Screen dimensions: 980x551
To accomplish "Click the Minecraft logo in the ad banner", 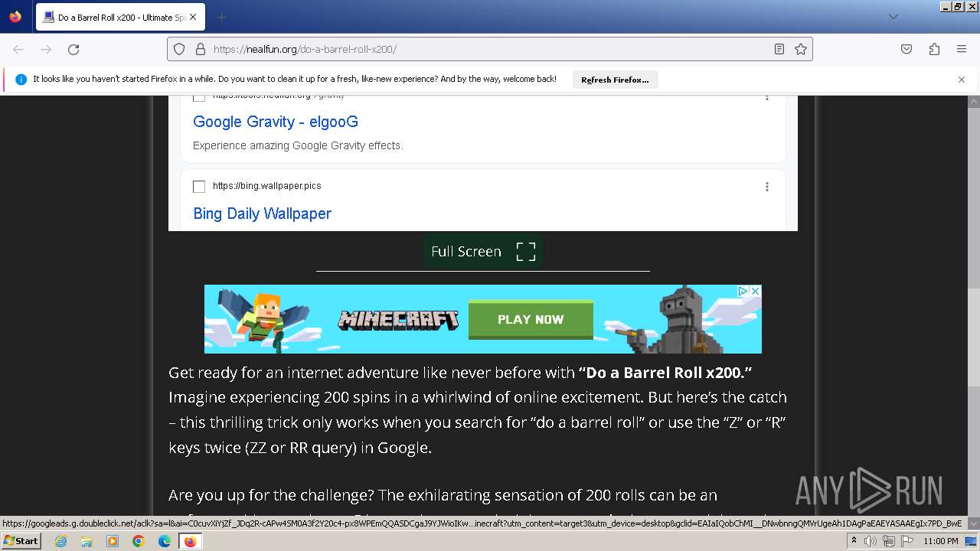I will pos(398,319).
